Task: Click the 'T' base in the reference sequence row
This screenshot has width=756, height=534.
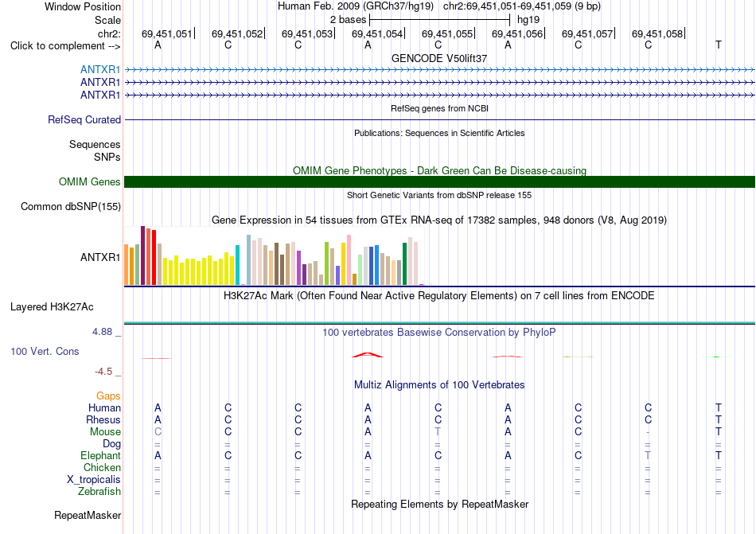Action: click(x=718, y=45)
